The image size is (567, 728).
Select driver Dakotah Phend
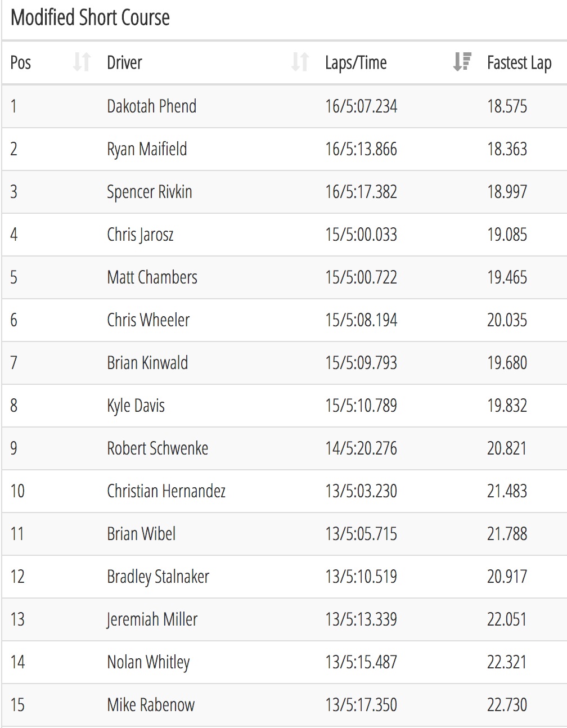click(x=152, y=106)
